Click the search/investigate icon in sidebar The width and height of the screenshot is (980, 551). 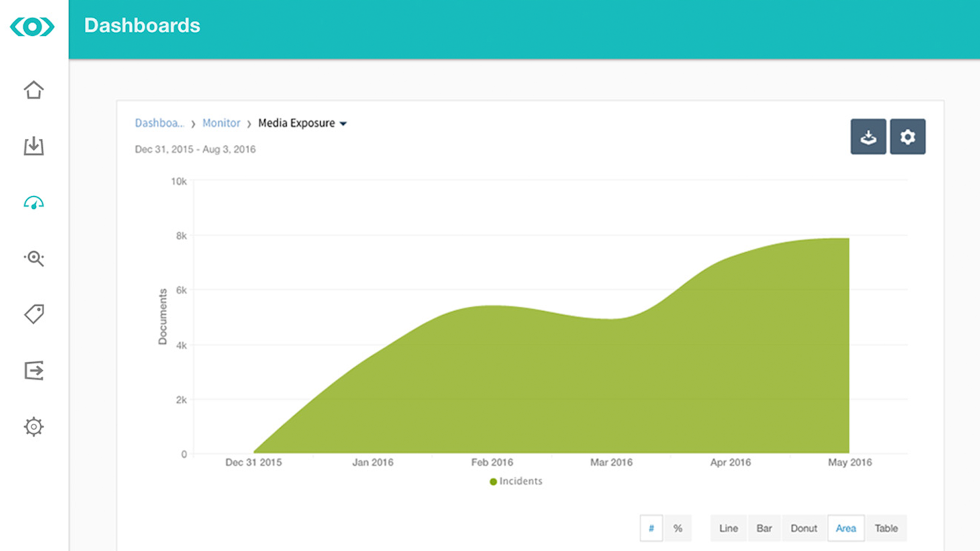tap(34, 258)
